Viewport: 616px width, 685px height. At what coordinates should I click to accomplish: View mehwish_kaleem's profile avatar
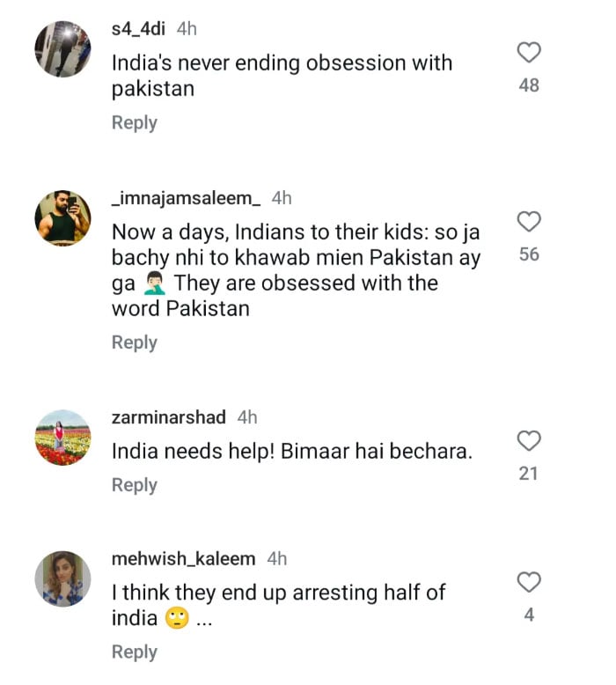click(62, 579)
